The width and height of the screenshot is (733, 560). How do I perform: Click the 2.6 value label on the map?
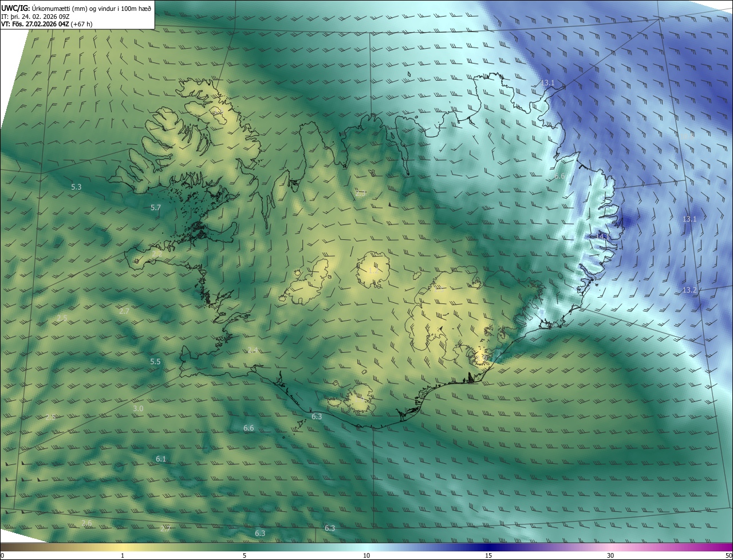click(x=86, y=523)
